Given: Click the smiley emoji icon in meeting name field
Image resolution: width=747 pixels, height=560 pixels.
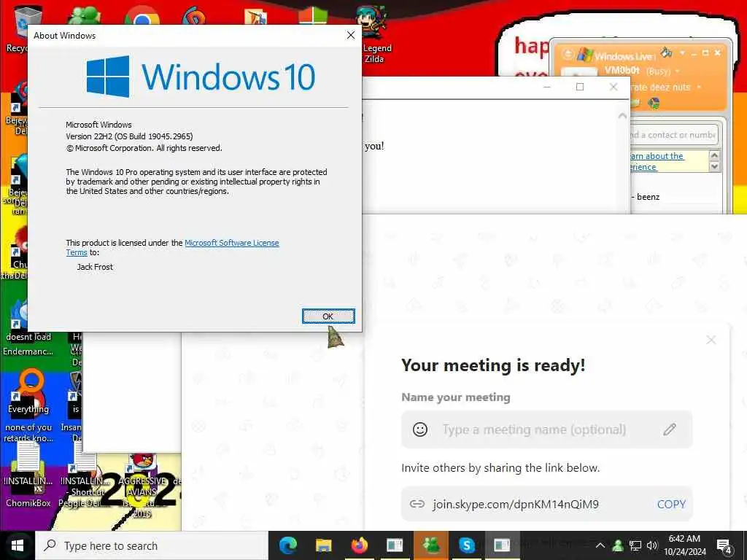Looking at the screenshot, I should (x=419, y=429).
